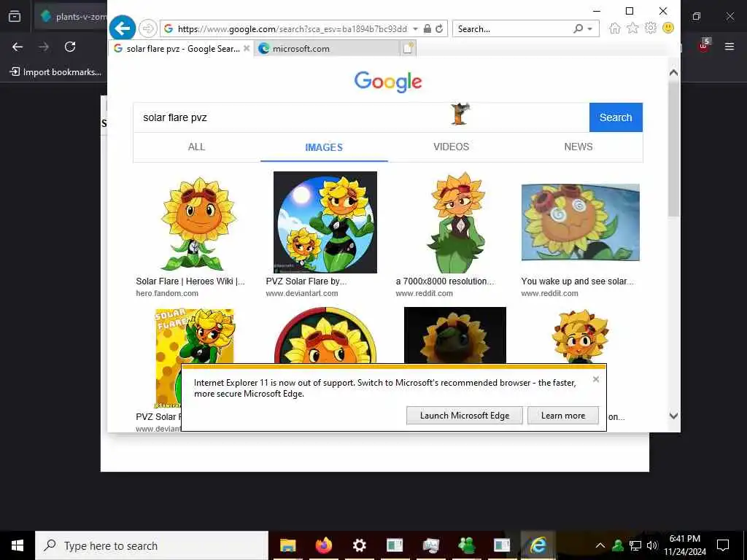Click the page scroll down arrow
The height and width of the screenshot is (560, 747).
click(673, 416)
